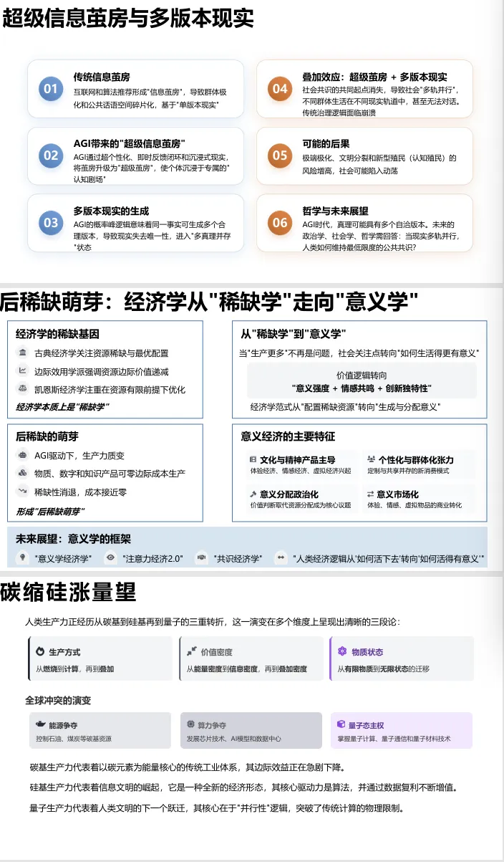Select the blue 03 circle badge
504x862 pixels.
click(50, 223)
